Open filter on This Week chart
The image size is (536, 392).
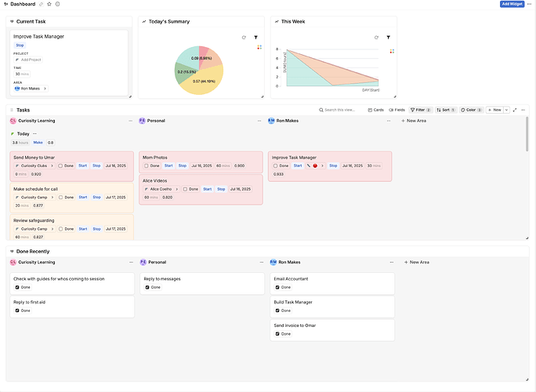tap(389, 38)
